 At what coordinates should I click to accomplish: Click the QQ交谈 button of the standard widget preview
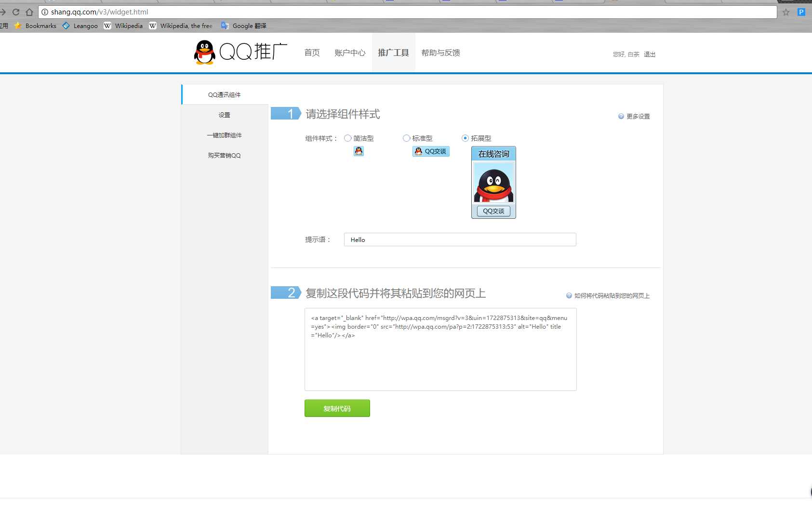(x=431, y=151)
